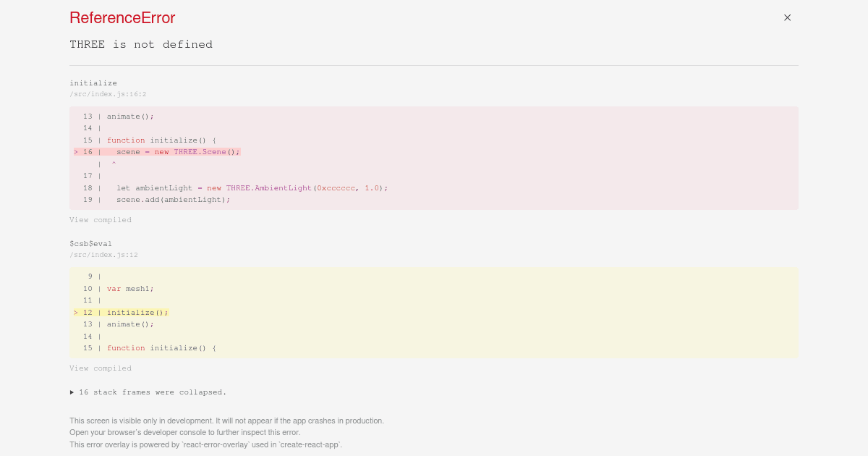The width and height of the screenshot is (868, 456).
Task: Click line number 13 in the first frame
Action: point(88,116)
